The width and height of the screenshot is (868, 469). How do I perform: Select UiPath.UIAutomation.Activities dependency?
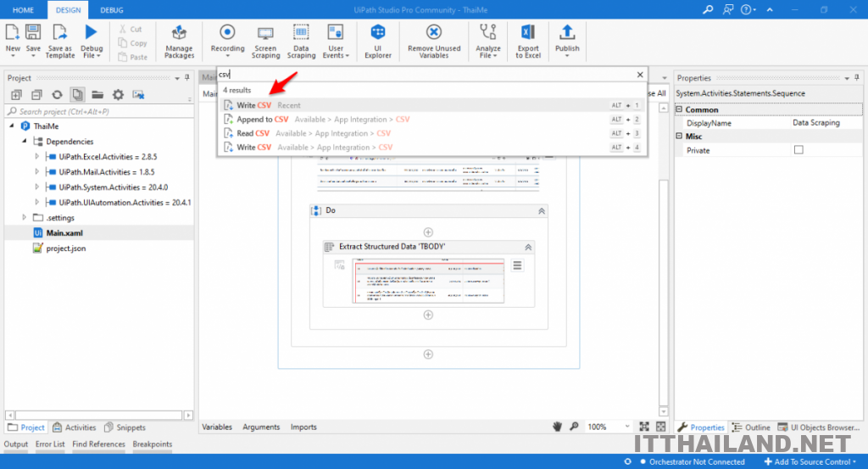pyautogui.click(x=125, y=203)
